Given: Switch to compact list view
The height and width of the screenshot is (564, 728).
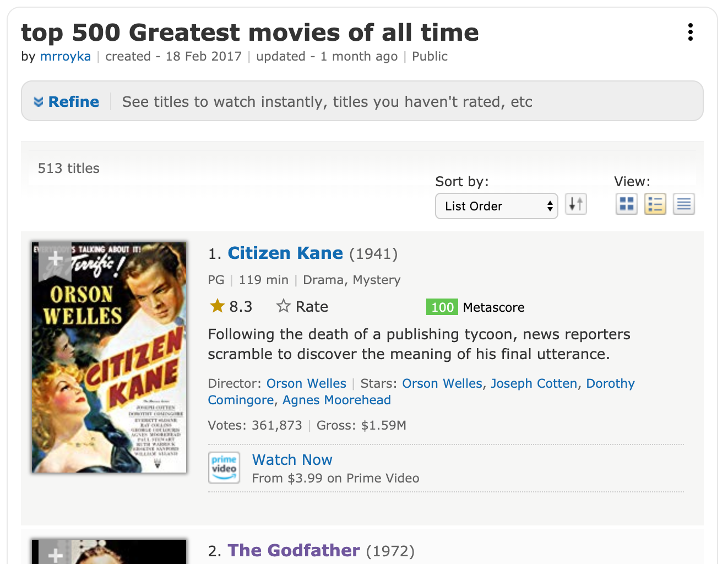Looking at the screenshot, I should coord(684,204).
